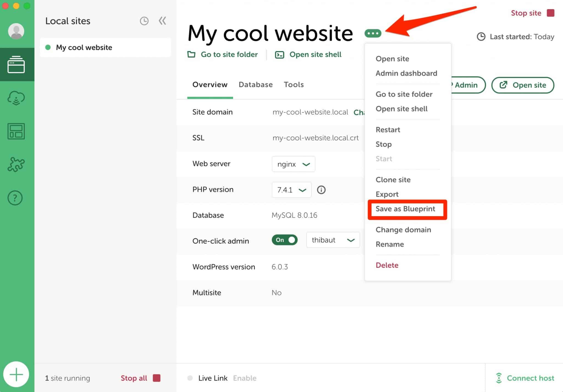The height and width of the screenshot is (392, 563).
Task: Select My cool website in sites list
Action: coord(84,48)
